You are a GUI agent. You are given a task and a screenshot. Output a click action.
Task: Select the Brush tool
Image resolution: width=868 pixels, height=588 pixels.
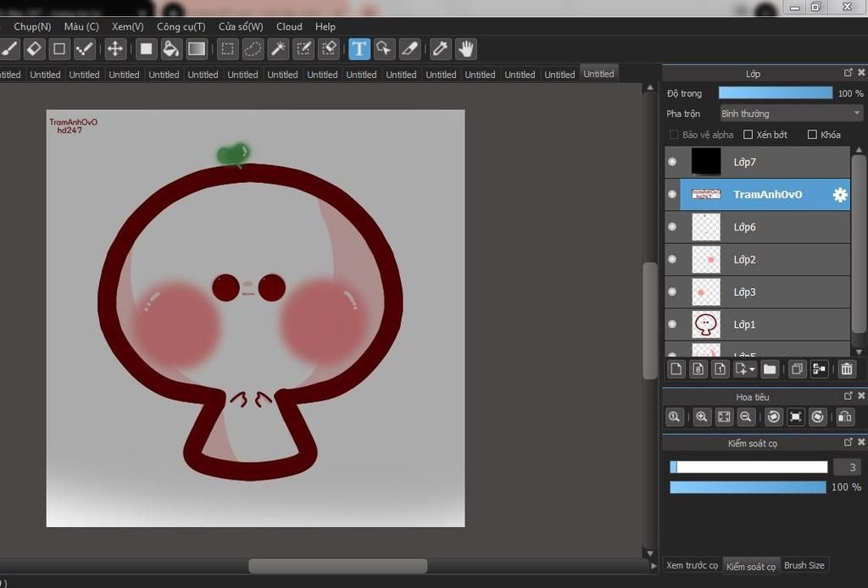9,49
